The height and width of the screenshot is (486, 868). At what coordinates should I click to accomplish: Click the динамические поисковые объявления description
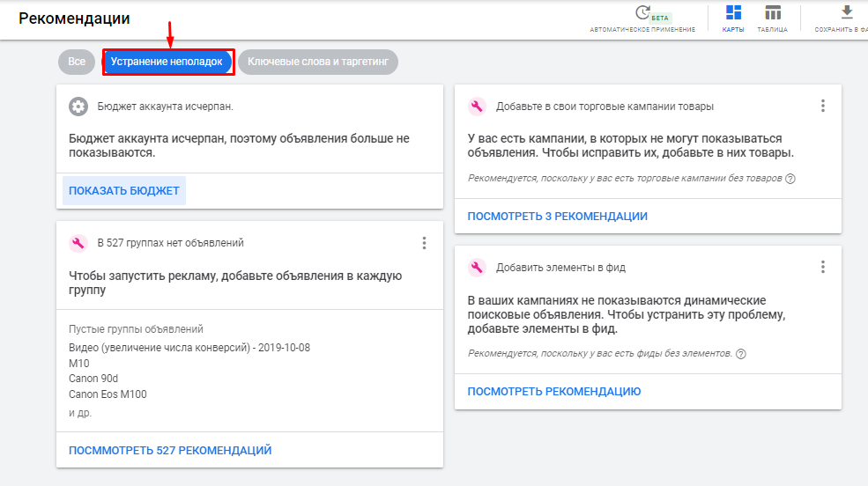pyautogui.click(x=626, y=314)
